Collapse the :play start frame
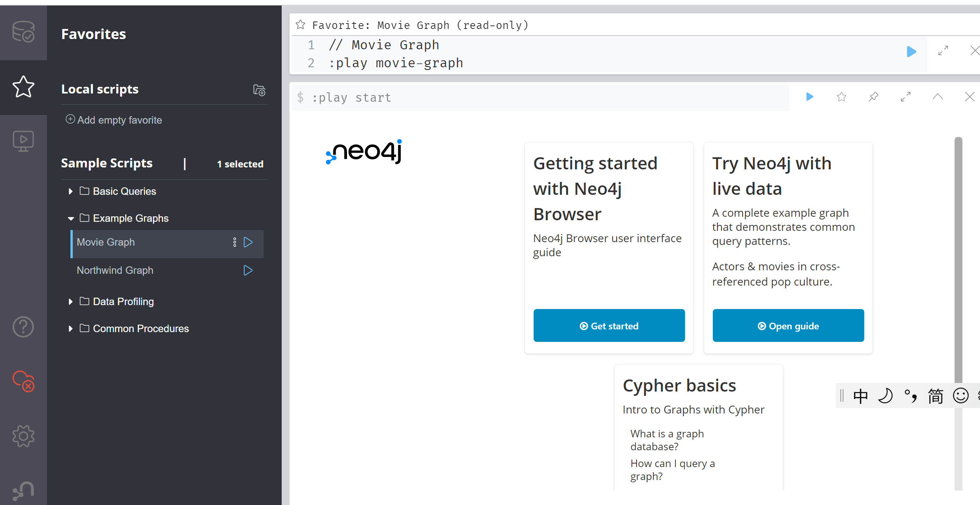 (938, 97)
